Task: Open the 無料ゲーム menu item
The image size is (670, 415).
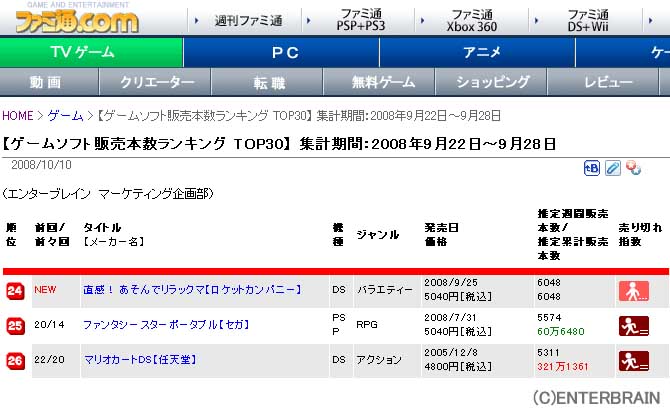Action: (379, 82)
